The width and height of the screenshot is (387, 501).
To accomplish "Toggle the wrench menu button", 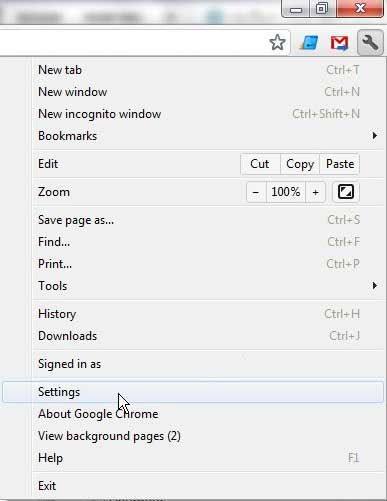I will [370, 42].
